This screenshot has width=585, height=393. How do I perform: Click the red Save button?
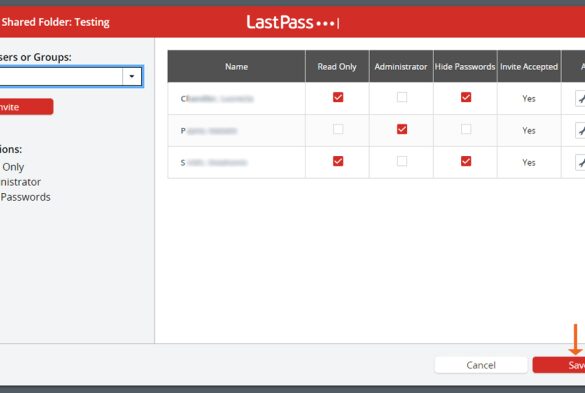coord(559,365)
